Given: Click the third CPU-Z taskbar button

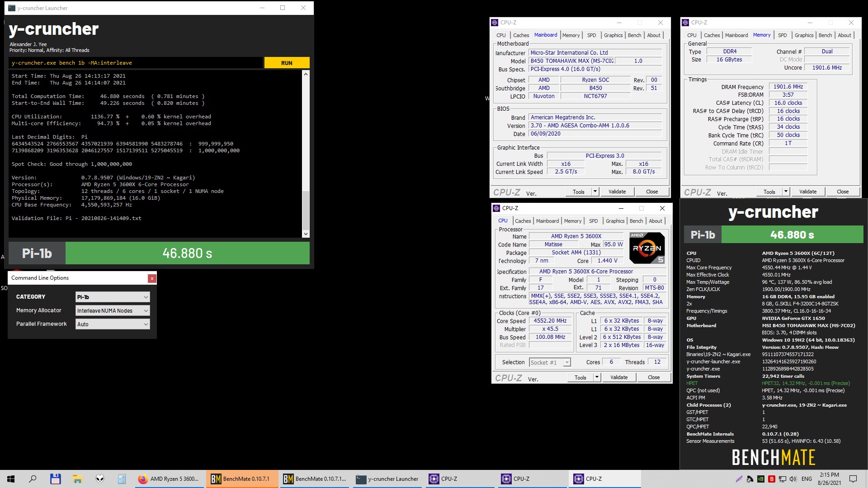Looking at the screenshot, I should click(604, 479).
